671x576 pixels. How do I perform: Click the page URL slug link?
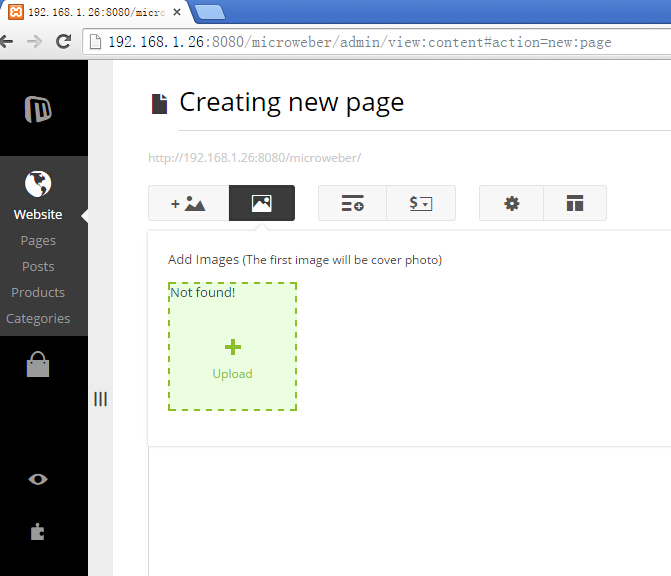(255, 158)
